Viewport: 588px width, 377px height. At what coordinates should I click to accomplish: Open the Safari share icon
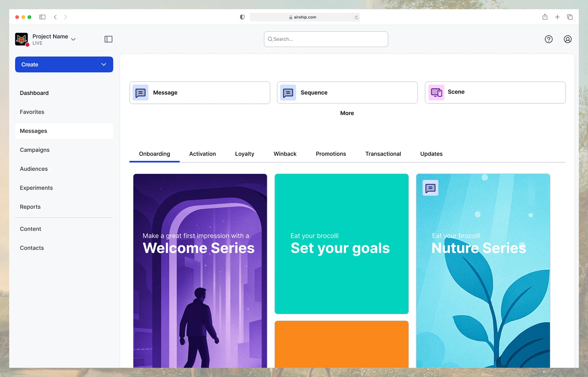pos(545,17)
